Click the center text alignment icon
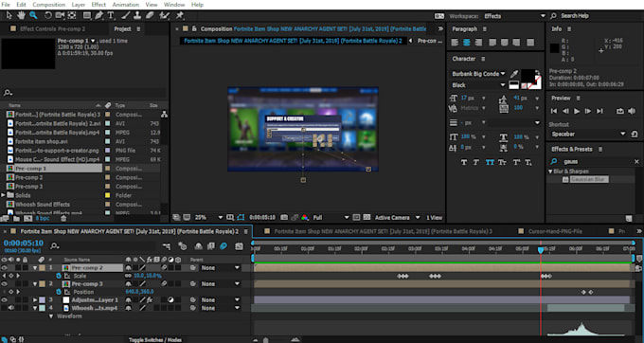This screenshot has width=644, height=343. pyautogui.click(x=466, y=43)
